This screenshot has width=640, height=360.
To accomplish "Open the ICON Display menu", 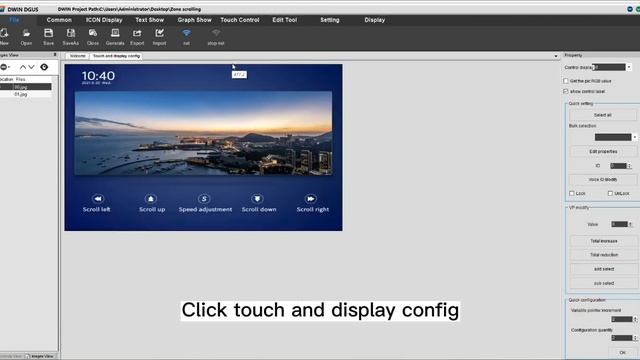I will (104, 20).
